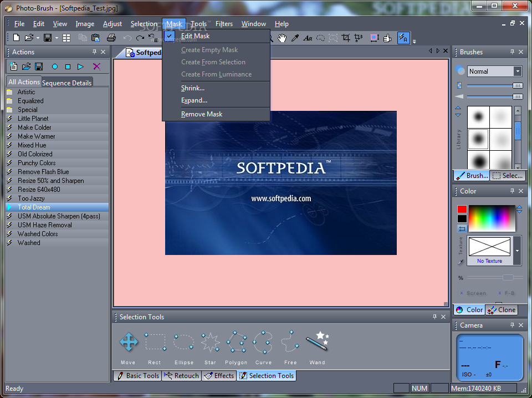Select the Star selection tool

click(210, 342)
